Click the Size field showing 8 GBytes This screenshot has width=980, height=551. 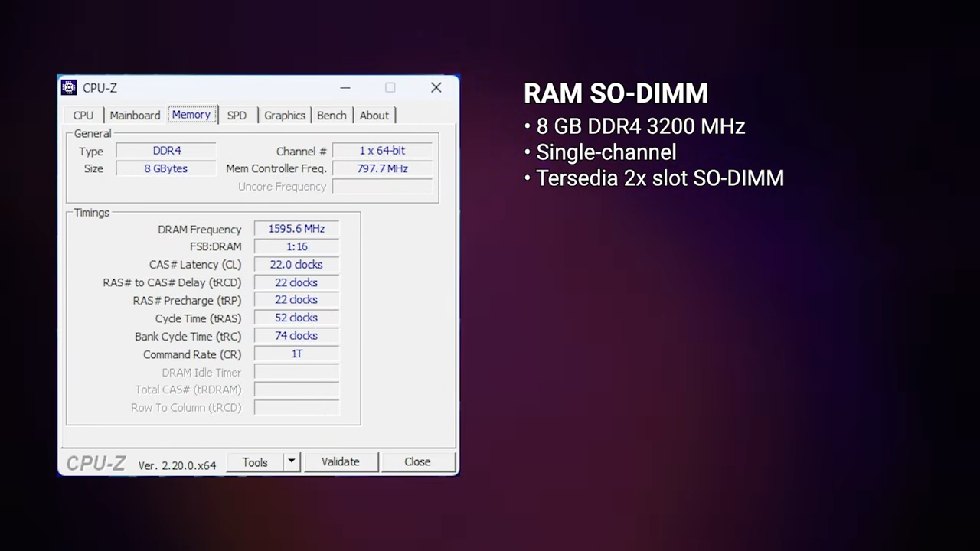[x=166, y=168]
